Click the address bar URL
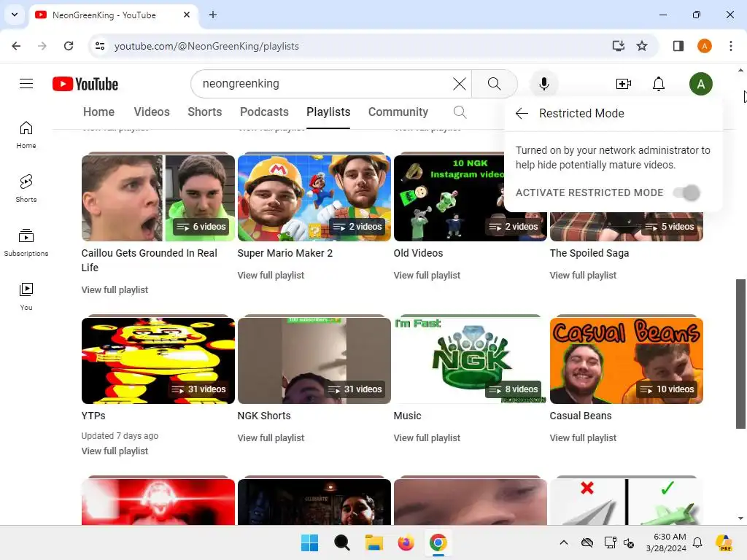747x560 pixels. pos(206,46)
